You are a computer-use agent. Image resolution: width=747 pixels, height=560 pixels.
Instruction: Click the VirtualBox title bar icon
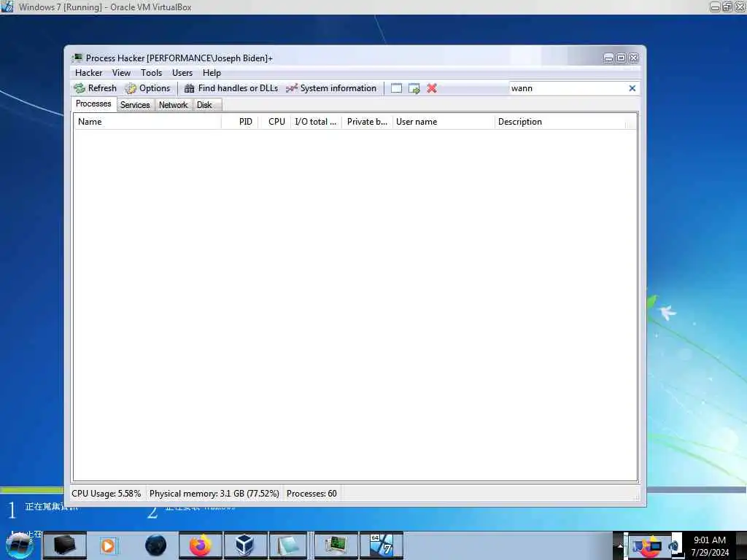pos(7,7)
